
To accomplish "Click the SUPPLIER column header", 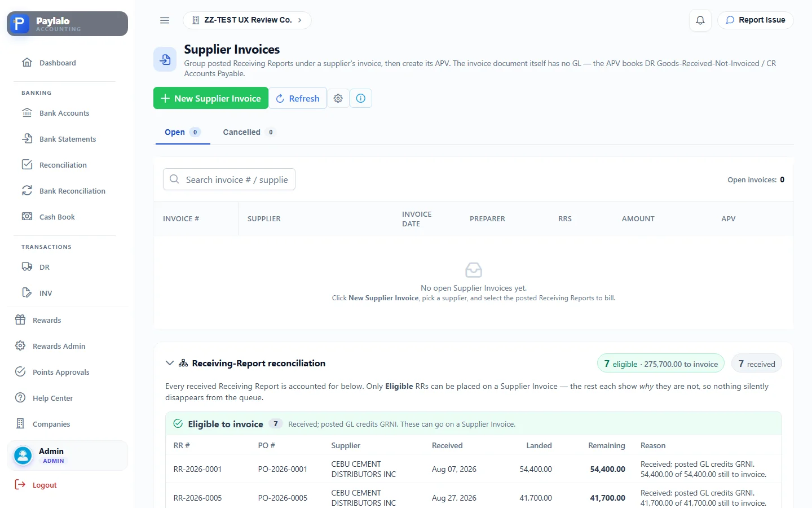I will [264, 219].
